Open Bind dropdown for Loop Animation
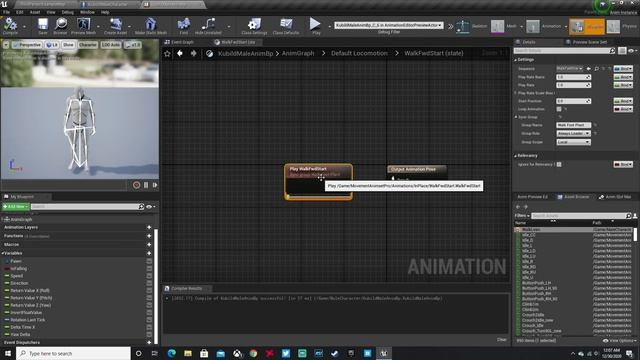Viewport: 640px width, 360px height. (x=623, y=109)
